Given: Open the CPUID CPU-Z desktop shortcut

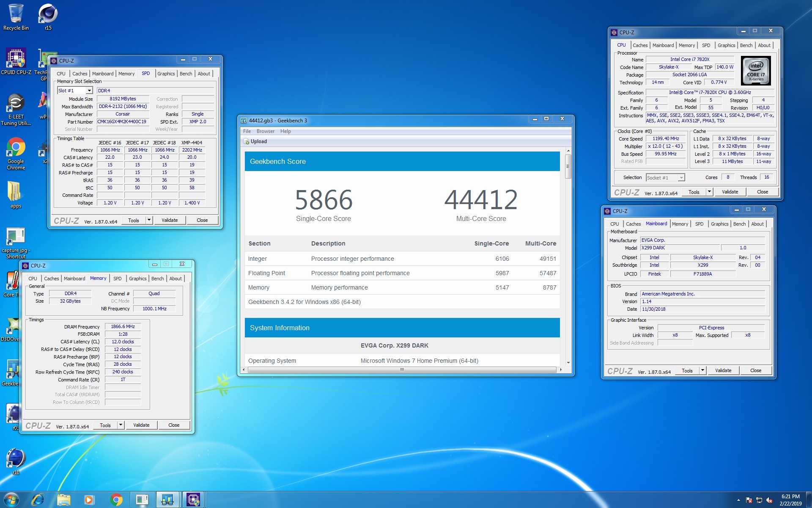Looking at the screenshot, I should [16, 61].
